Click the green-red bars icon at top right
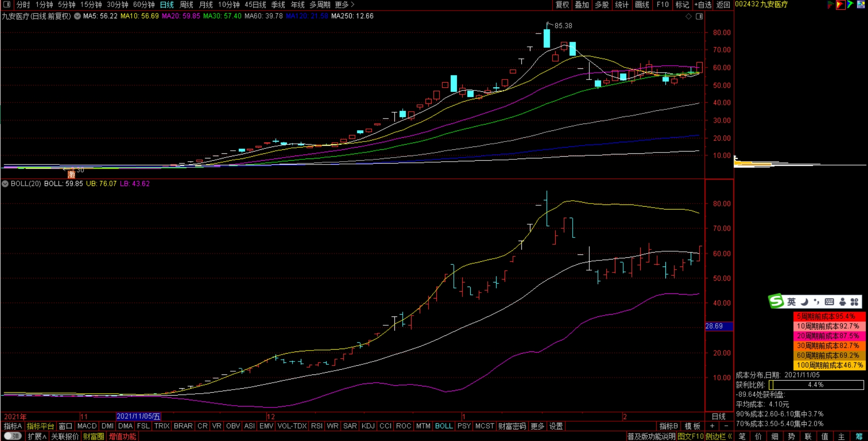The width and height of the screenshot is (868, 441). pyautogui.click(x=830, y=5)
